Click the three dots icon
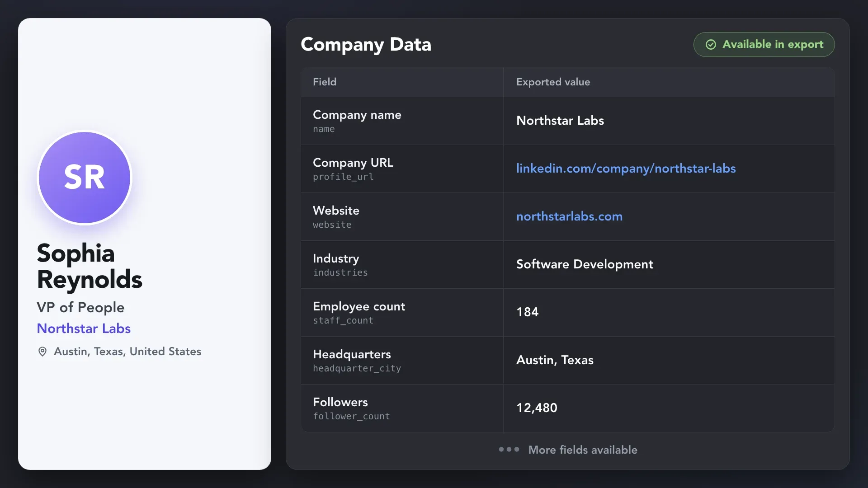This screenshot has width=868, height=488. [x=509, y=449]
